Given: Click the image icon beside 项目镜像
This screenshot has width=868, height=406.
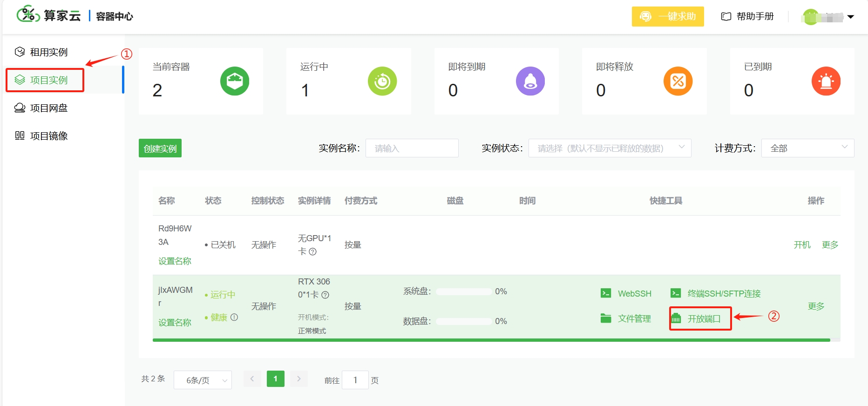Looking at the screenshot, I should click(x=20, y=135).
